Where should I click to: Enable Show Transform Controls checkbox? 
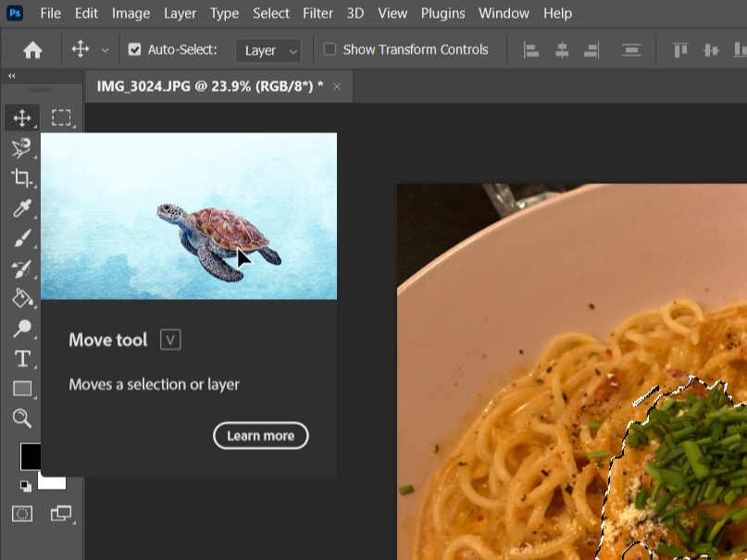330,50
